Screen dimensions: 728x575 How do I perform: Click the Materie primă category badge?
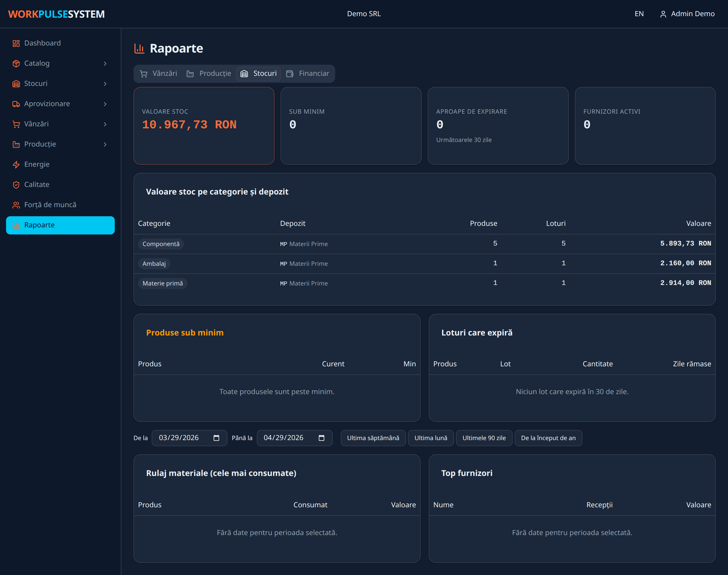coord(162,283)
